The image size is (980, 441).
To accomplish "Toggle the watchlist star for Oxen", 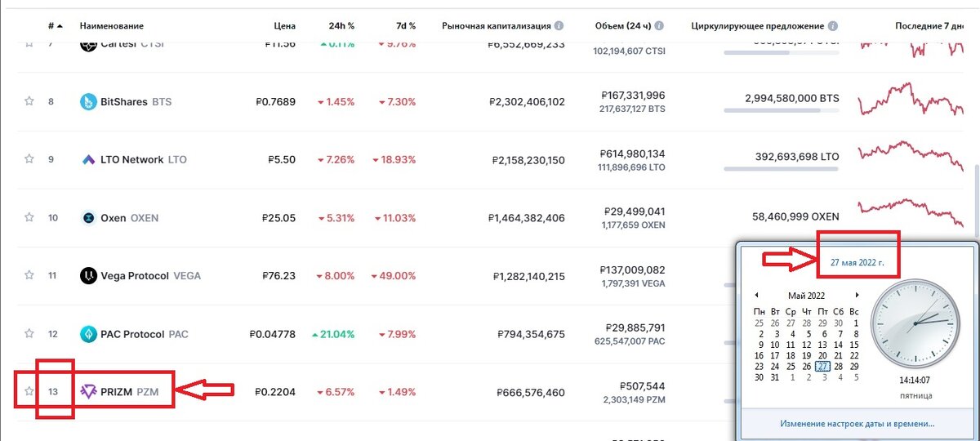I will click(x=29, y=218).
